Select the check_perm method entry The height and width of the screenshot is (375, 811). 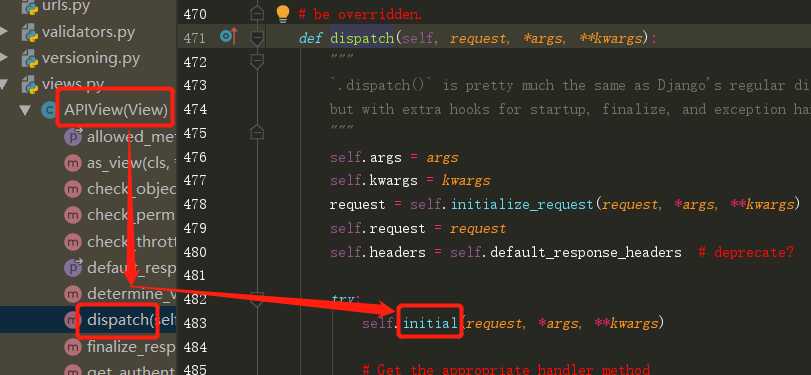point(131,215)
